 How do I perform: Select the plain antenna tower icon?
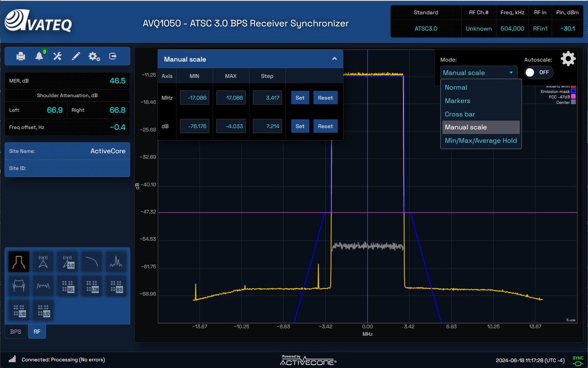click(x=43, y=262)
